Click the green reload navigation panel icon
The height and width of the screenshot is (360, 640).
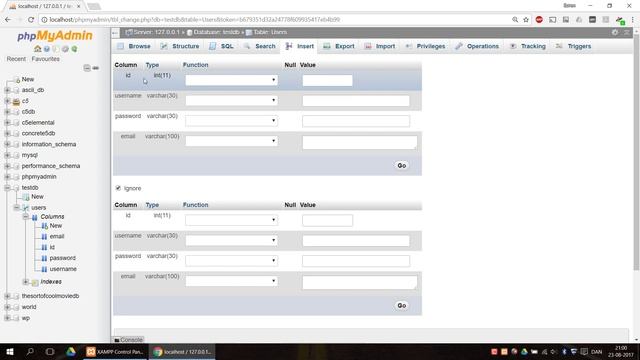74,49
